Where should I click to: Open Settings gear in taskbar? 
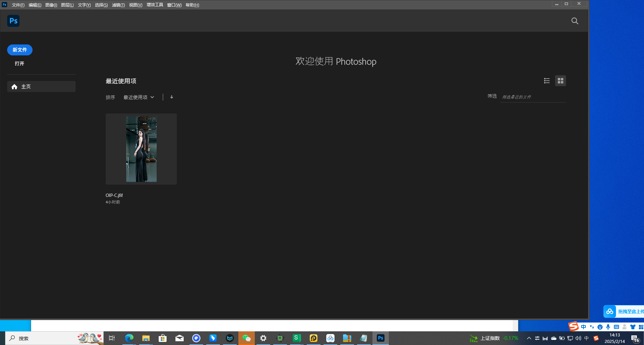(x=263, y=338)
